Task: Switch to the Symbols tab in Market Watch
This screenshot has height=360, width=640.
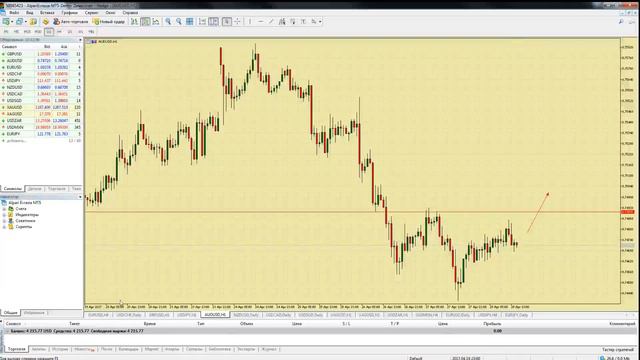Action: pos(12,189)
